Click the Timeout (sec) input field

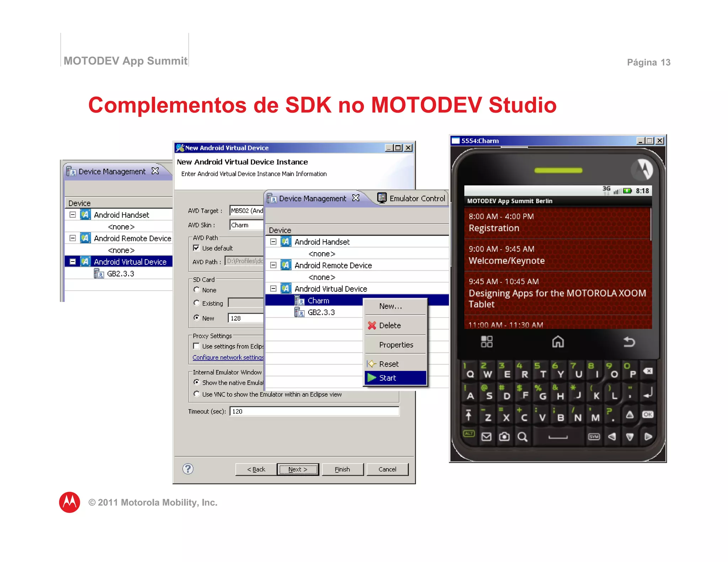coord(314,411)
